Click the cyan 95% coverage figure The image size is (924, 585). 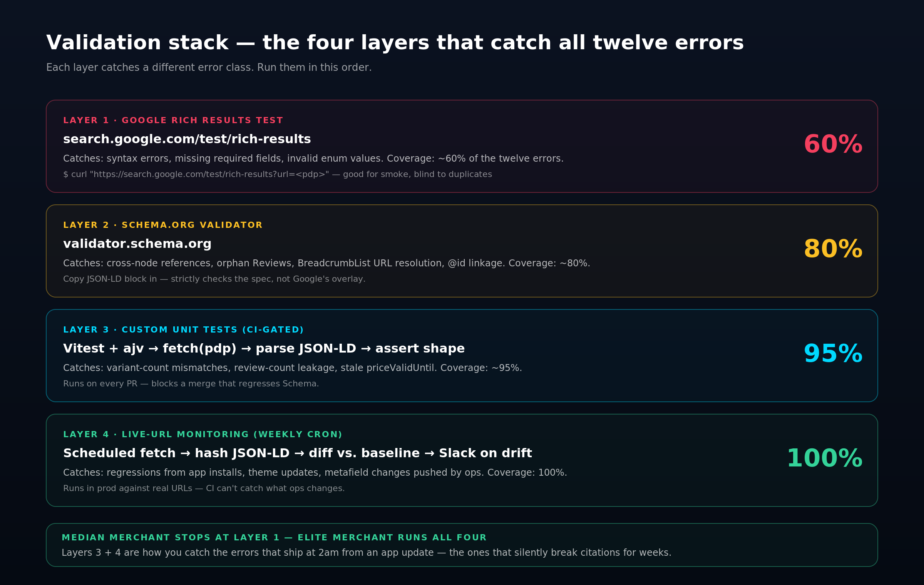point(833,354)
